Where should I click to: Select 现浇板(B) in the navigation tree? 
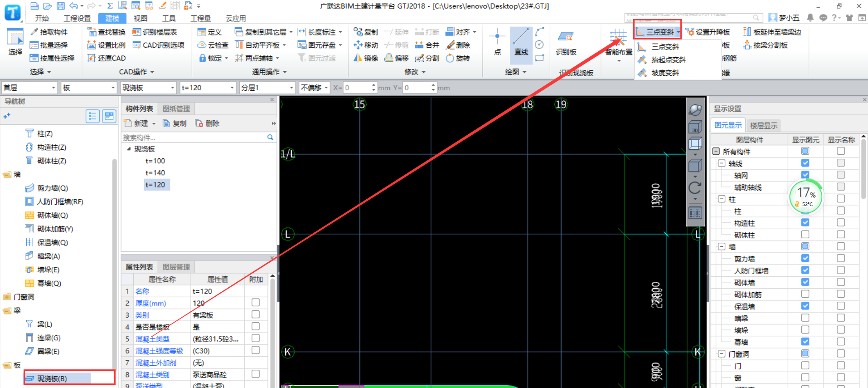tap(52, 378)
